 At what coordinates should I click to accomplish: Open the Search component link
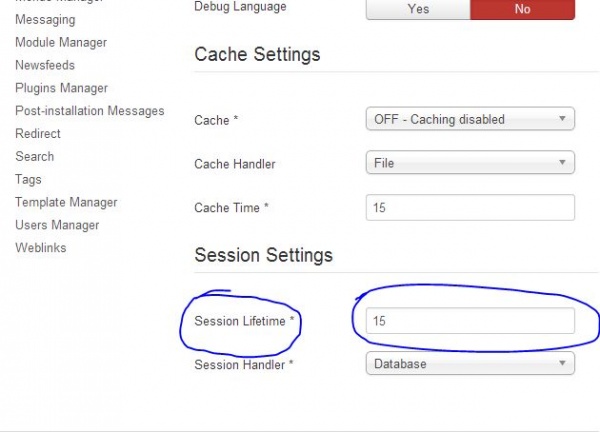coord(35,157)
